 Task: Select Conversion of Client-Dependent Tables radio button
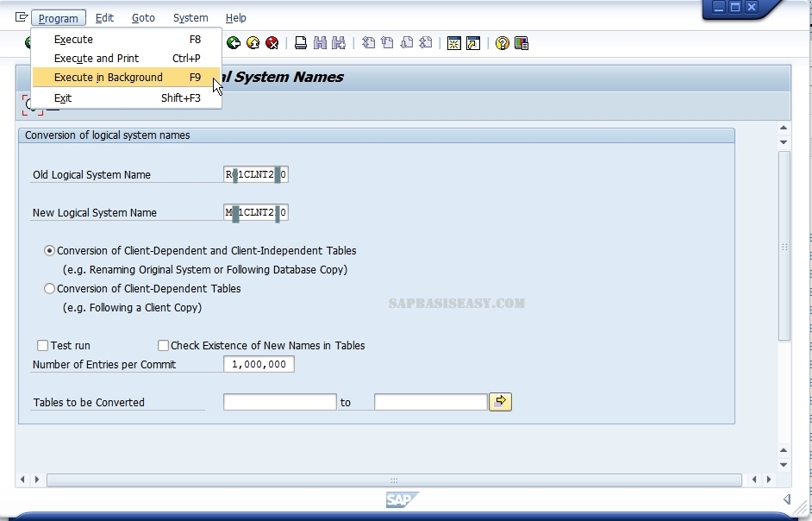coord(50,289)
